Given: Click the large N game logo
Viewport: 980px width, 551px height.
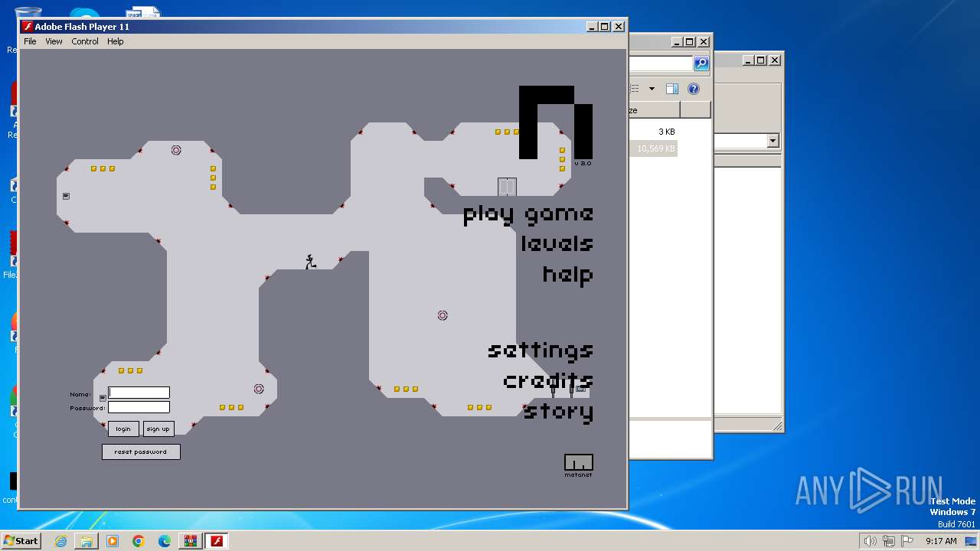Looking at the screenshot, I should 556,122.
